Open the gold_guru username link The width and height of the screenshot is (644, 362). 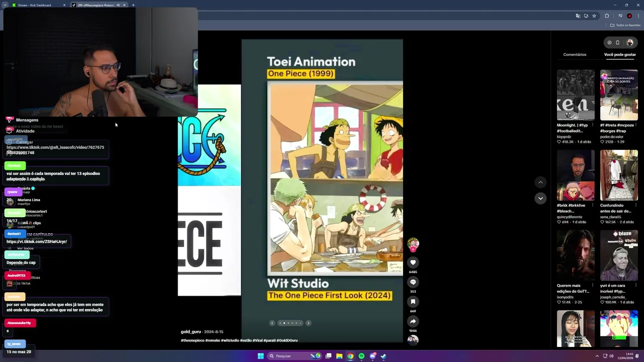pos(191,332)
